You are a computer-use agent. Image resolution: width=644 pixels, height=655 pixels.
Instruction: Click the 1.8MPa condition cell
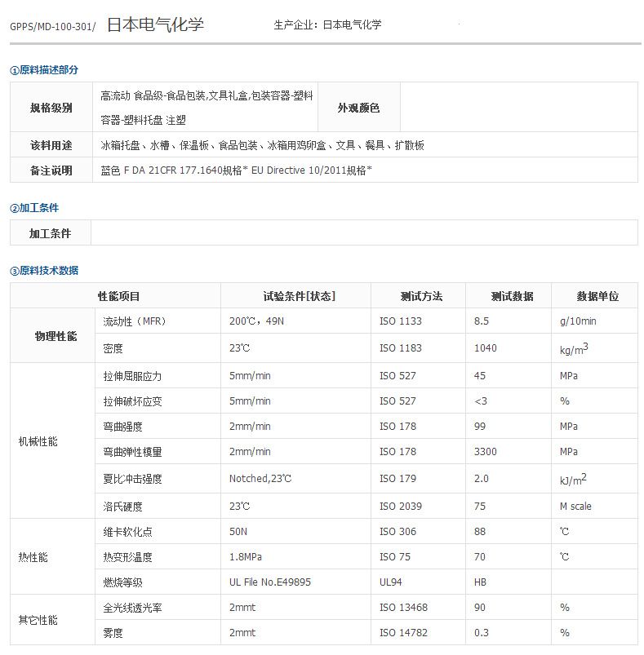click(x=295, y=557)
